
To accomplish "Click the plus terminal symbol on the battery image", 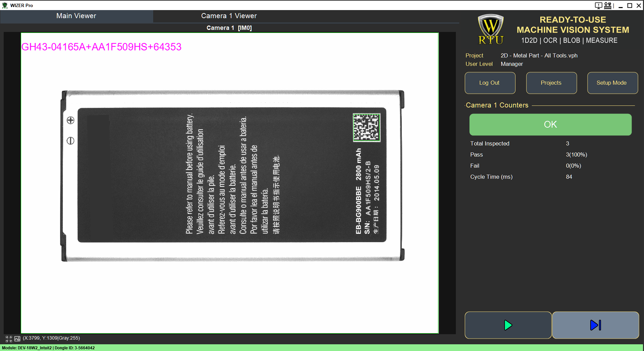I will 70,120.
